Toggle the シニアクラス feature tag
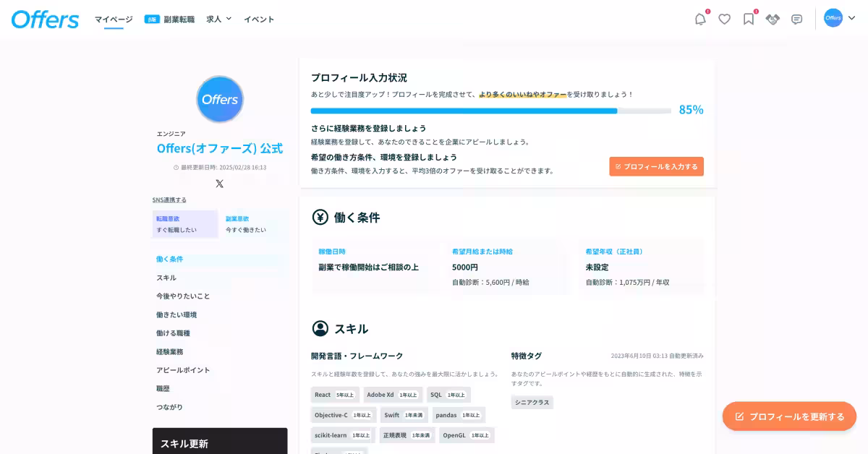This screenshot has height=454, width=868. [532, 402]
